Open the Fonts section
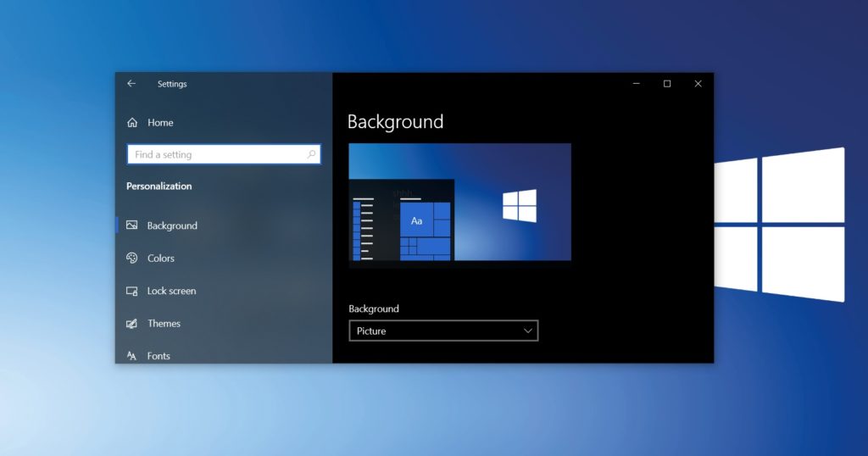The image size is (868, 456). coord(159,356)
